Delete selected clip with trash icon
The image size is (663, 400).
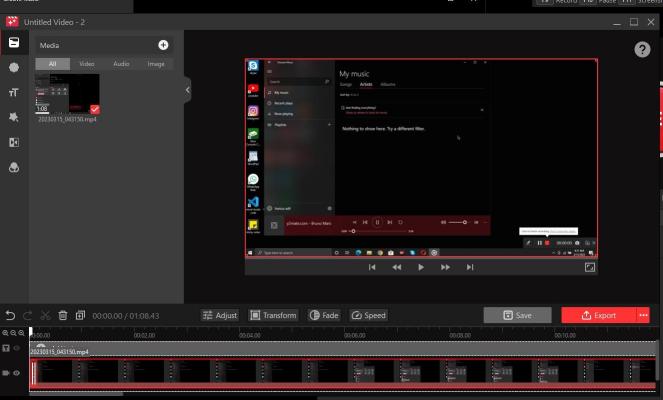63,315
